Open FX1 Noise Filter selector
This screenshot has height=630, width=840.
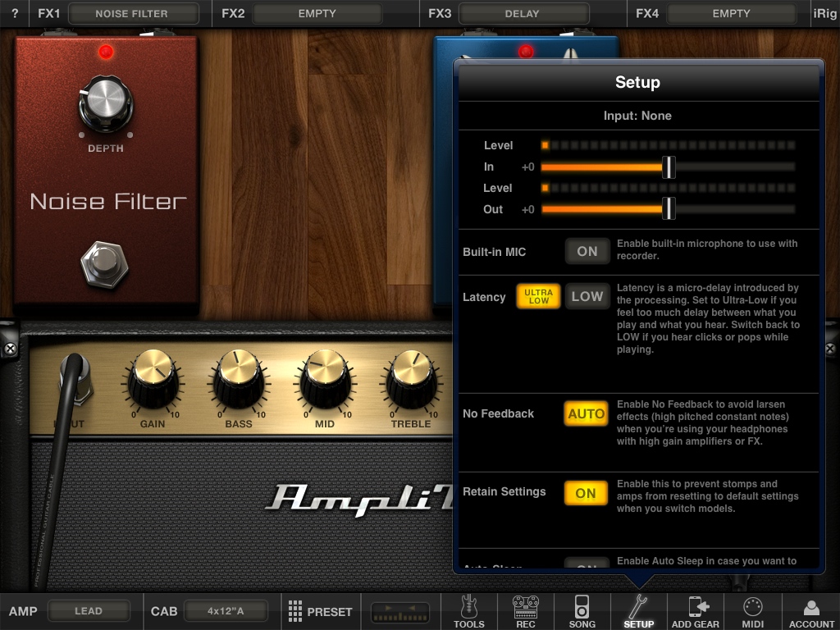[x=132, y=13]
